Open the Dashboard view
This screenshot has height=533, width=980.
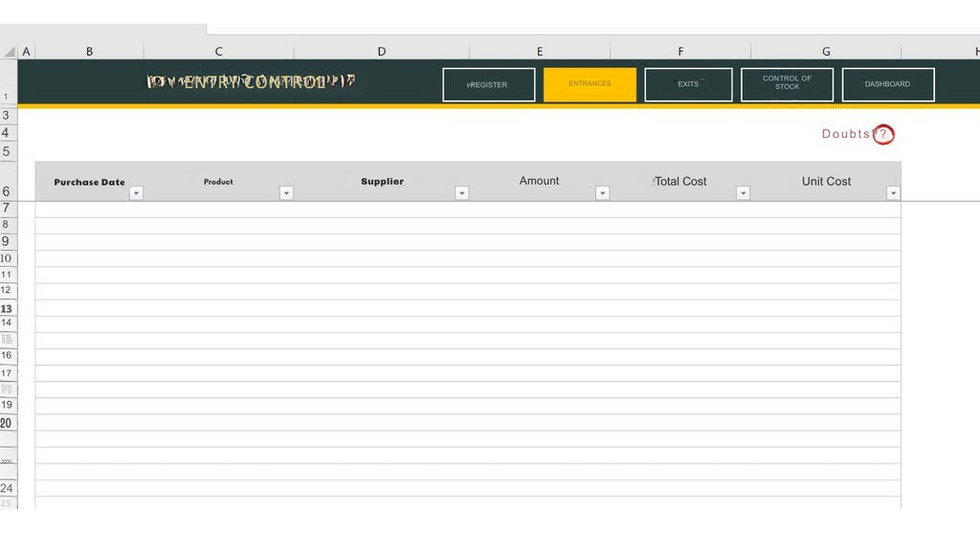[887, 84]
